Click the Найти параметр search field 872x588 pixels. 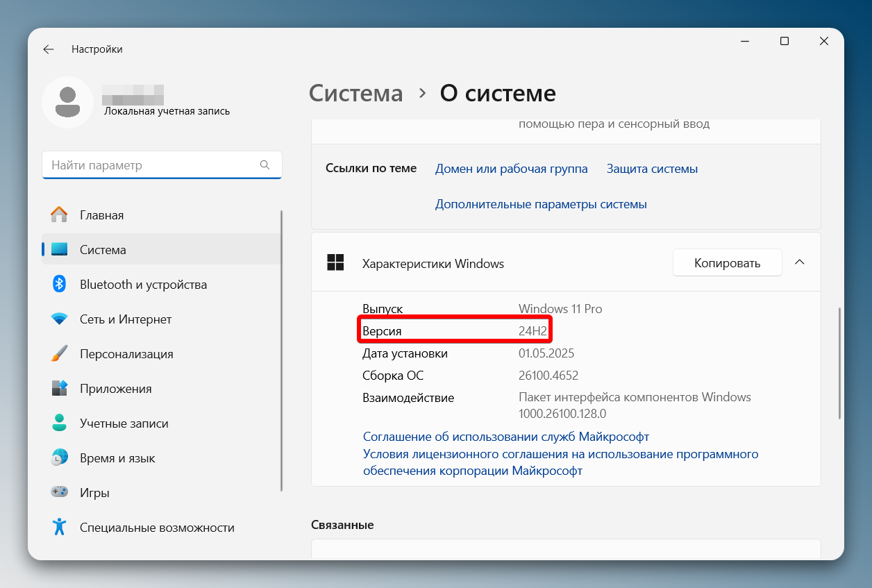(162, 165)
